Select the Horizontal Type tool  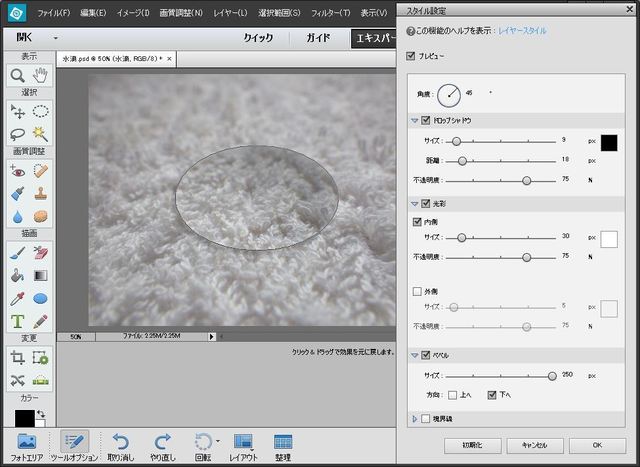point(18,321)
